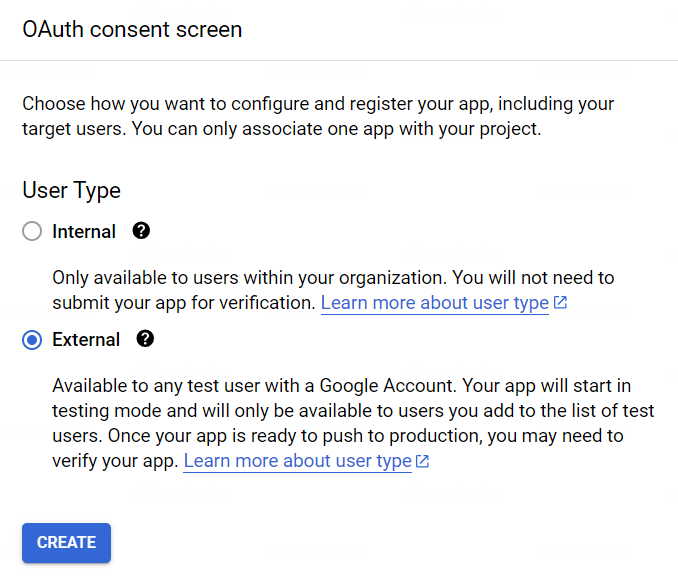Open Learn more link under Internal description

click(435, 303)
